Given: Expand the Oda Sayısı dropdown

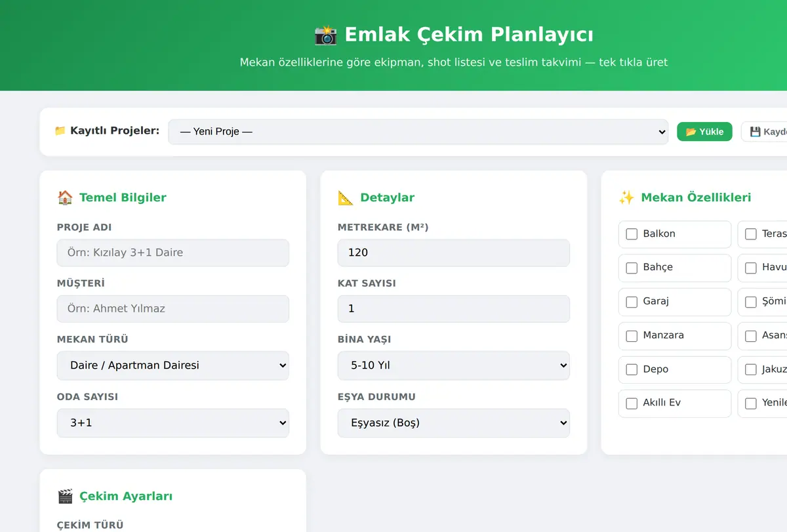Looking at the screenshot, I should (173, 423).
